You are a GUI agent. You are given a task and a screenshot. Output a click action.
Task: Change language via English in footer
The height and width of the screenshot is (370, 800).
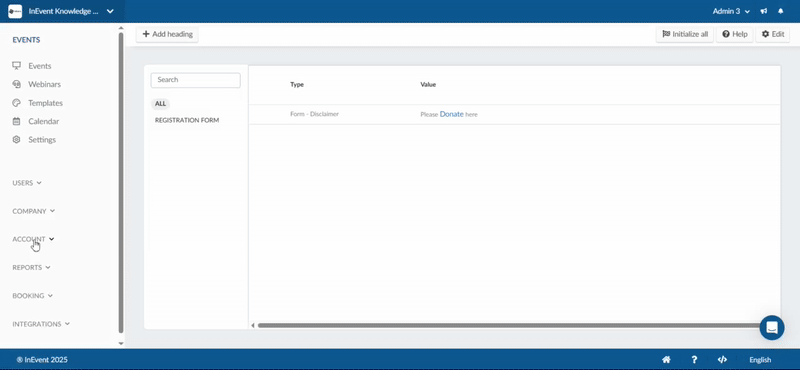point(760,360)
